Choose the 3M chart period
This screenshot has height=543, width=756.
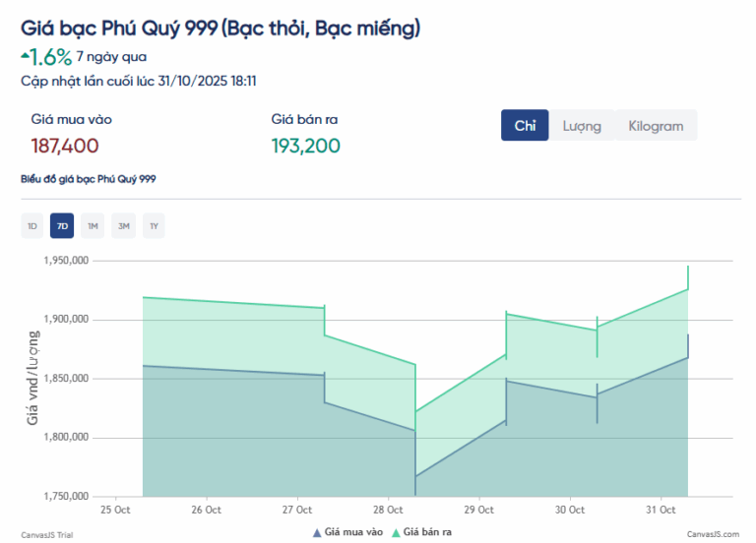(x=124, y=226)
